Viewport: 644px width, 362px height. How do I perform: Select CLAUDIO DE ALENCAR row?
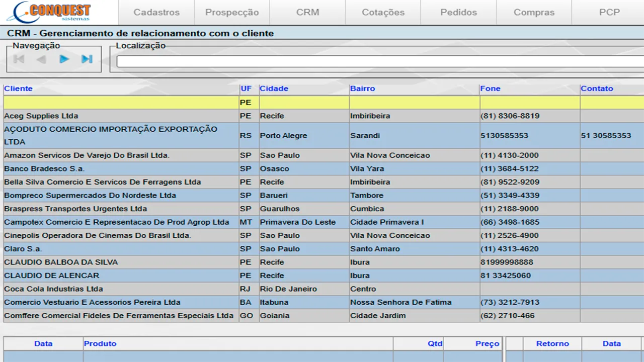point(324,276)
